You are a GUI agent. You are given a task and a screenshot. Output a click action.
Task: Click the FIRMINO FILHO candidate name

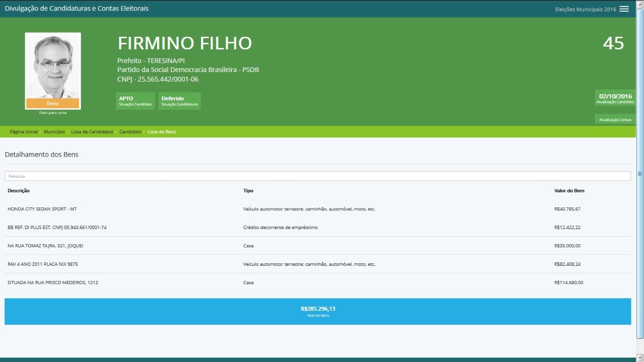click(185, 43)
